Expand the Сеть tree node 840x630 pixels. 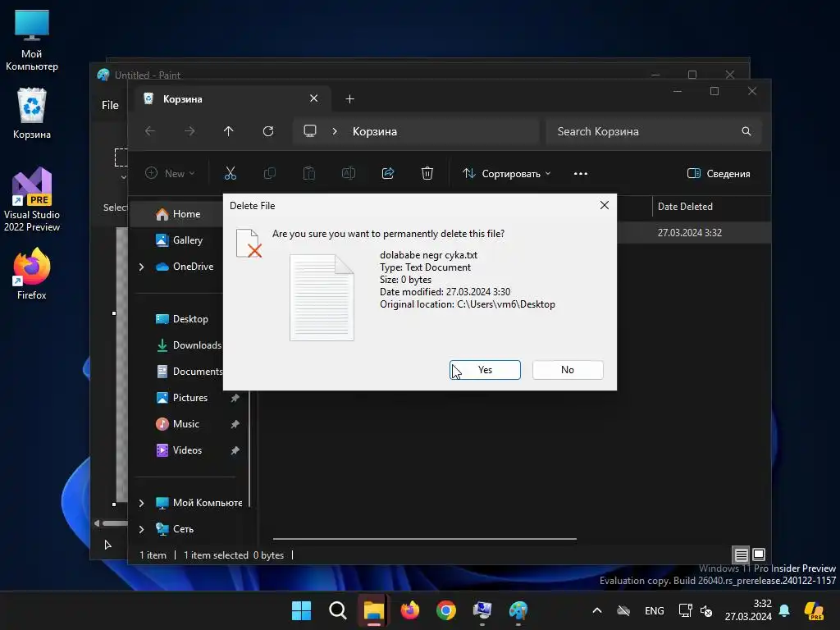[141, 529]
